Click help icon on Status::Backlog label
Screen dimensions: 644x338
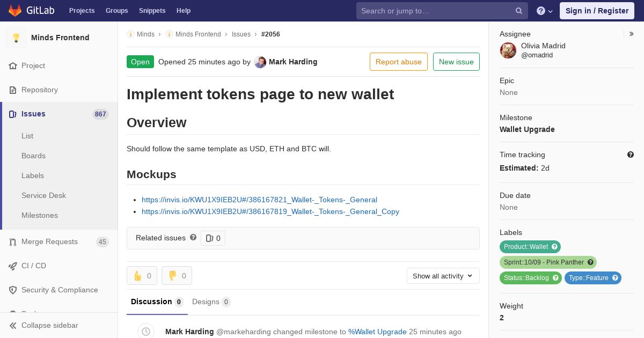pos(555,278)
